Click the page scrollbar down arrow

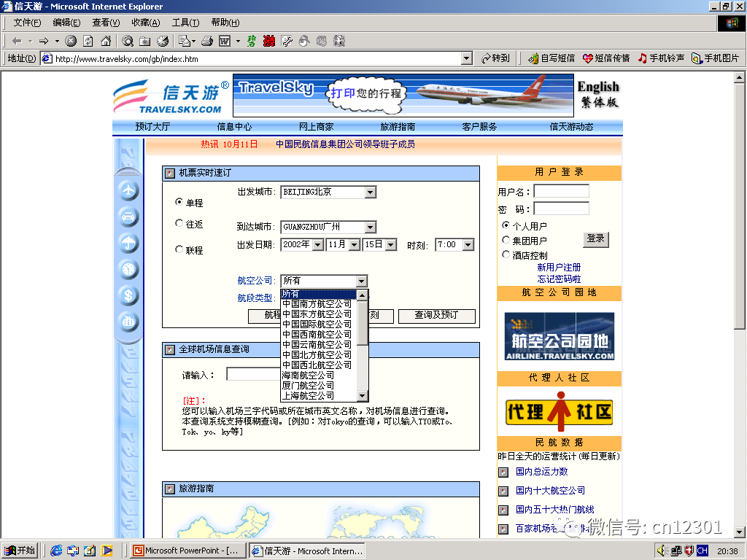pos(740,532)
